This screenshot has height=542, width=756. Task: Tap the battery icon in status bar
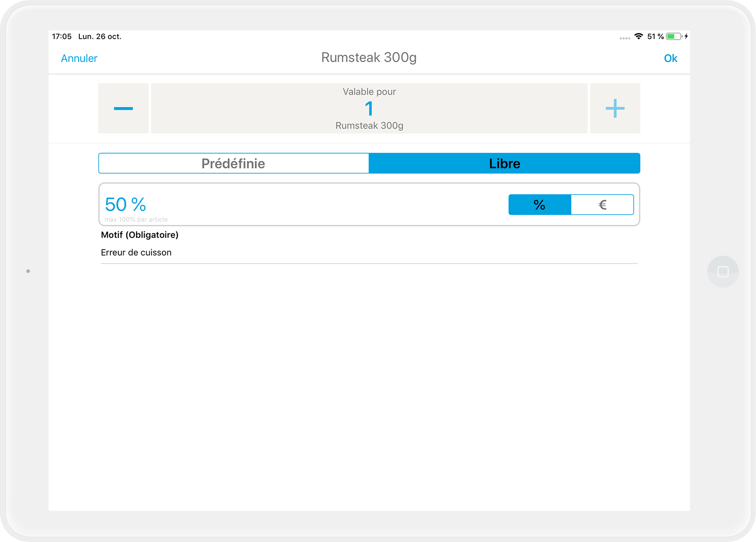[674, 36]
